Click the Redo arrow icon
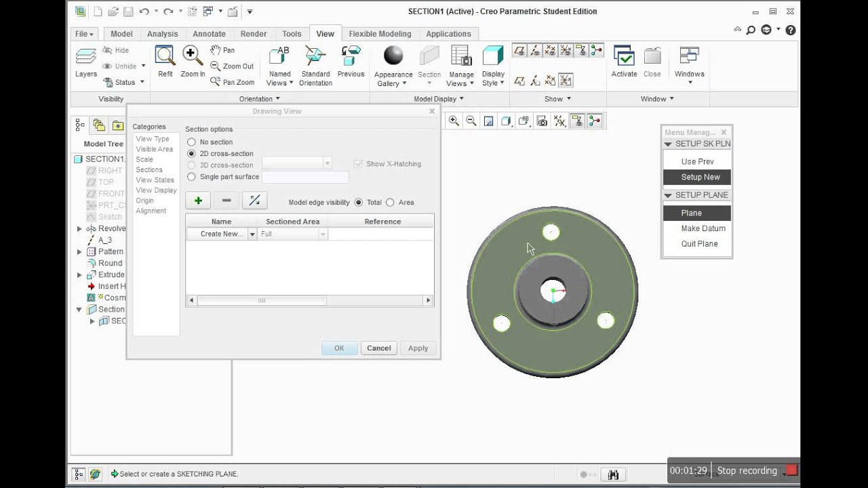Viewport: 868px width, 488px height. [168, 12]
